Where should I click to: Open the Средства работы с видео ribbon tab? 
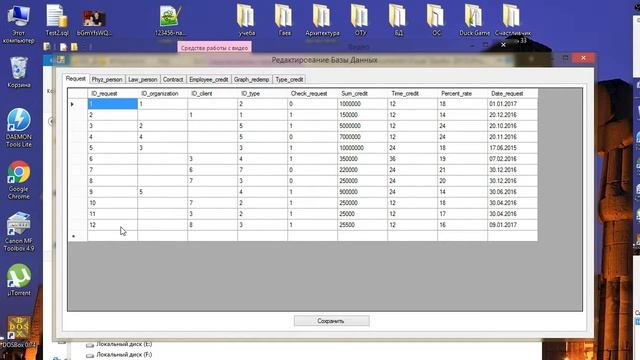pyautogui.click(x=214, y=48)
